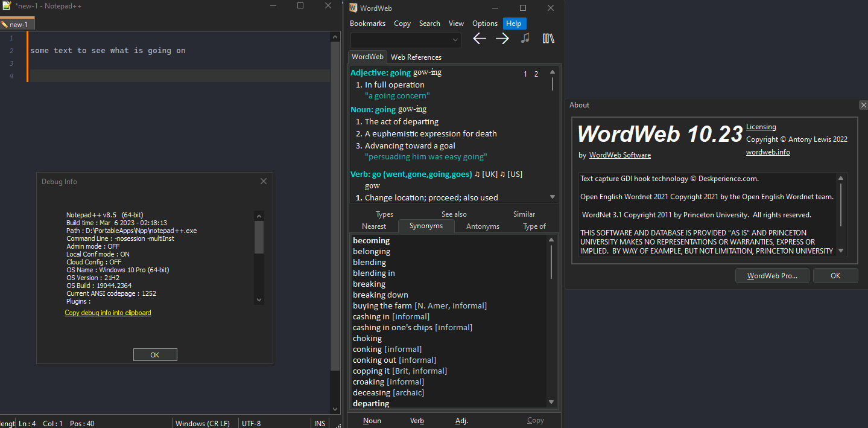Click the INS indicator in Notepad++ status bar
Viewport: 868px width, 428px height.
pos(320,423)
